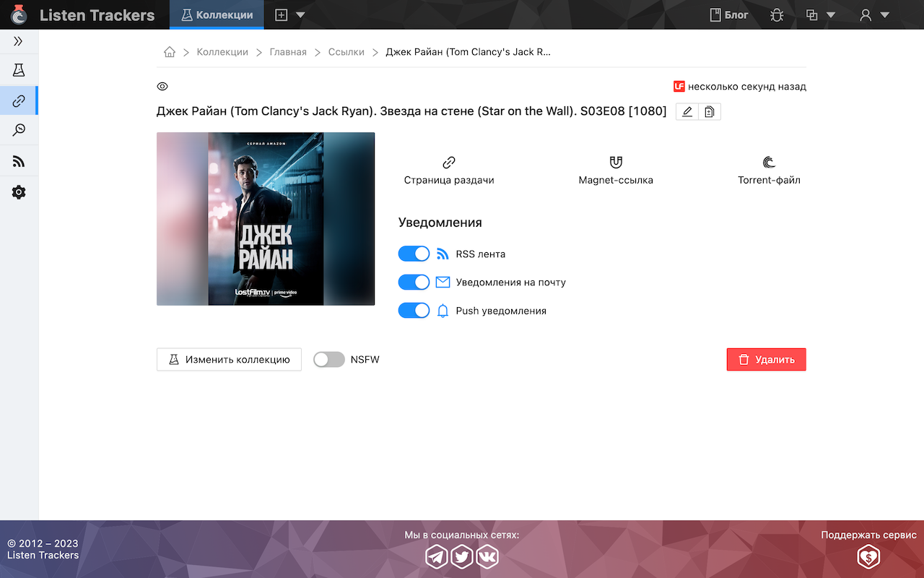Image resolution: width=924 pixels, height=578 pixels.
Task: Open the Telegram social icon in footer
Action: coord(437,556)
